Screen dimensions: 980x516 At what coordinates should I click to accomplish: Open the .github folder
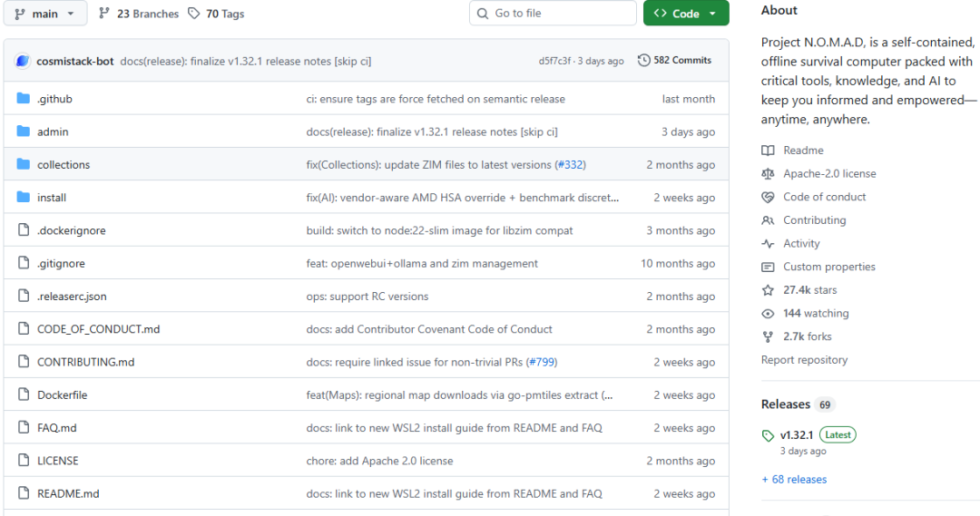coord(54,99)
